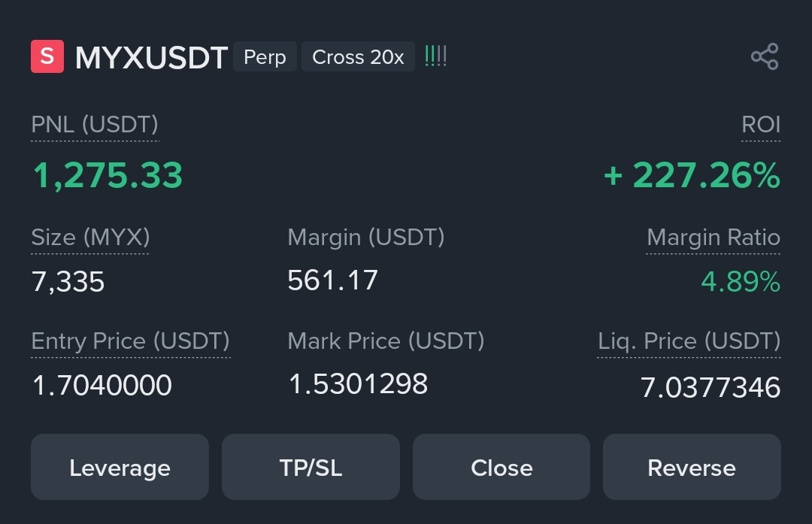Tap the 4.89% margin ratio value
Screen dimensions: 812x524
pyautogui.click(x=741, y=282)
